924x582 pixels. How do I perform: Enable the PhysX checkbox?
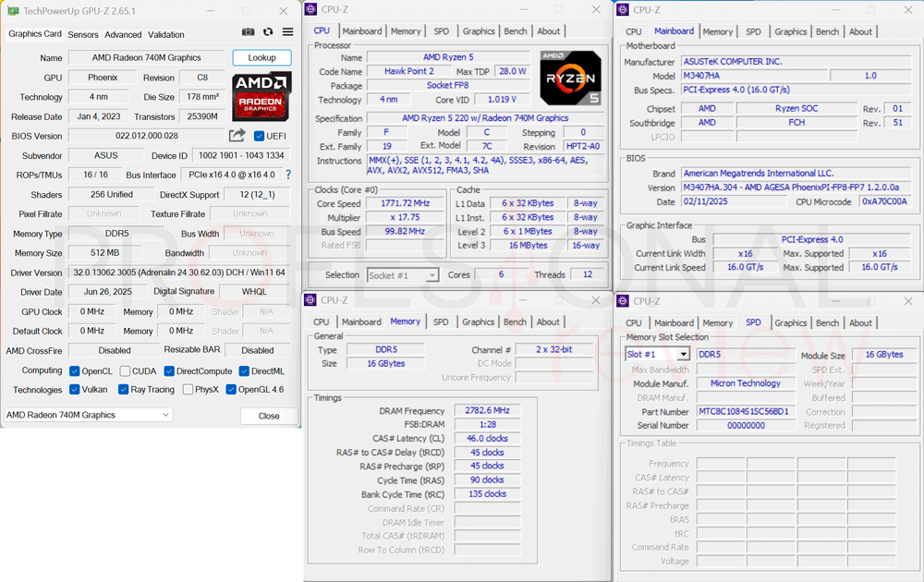click(188, 389)
